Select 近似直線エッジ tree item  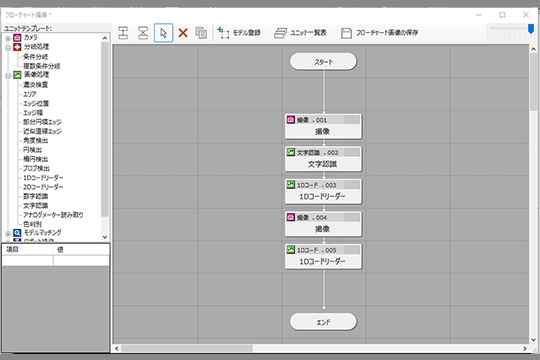tap(42, 131)
